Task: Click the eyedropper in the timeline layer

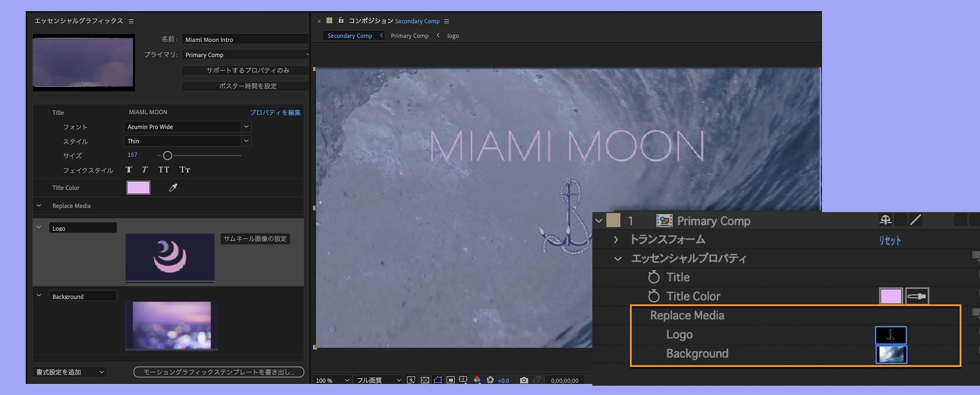Action: click(x=916, y=296)
